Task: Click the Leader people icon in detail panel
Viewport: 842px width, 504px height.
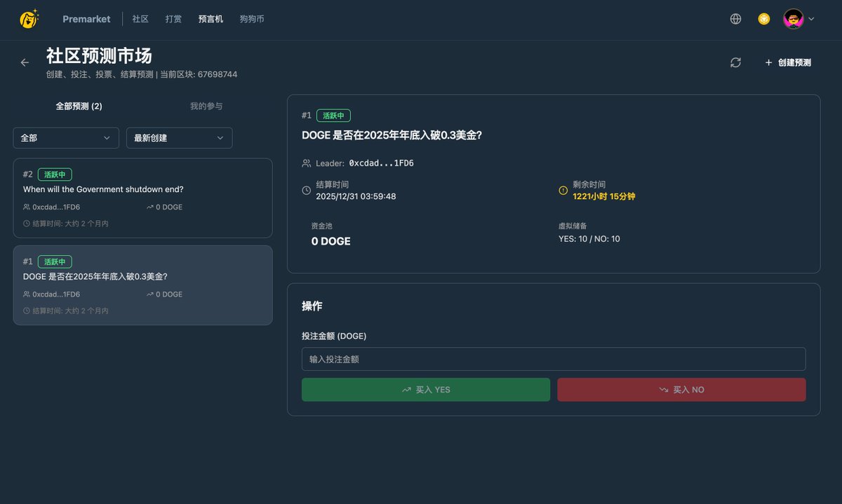Action: pos(306,163)
